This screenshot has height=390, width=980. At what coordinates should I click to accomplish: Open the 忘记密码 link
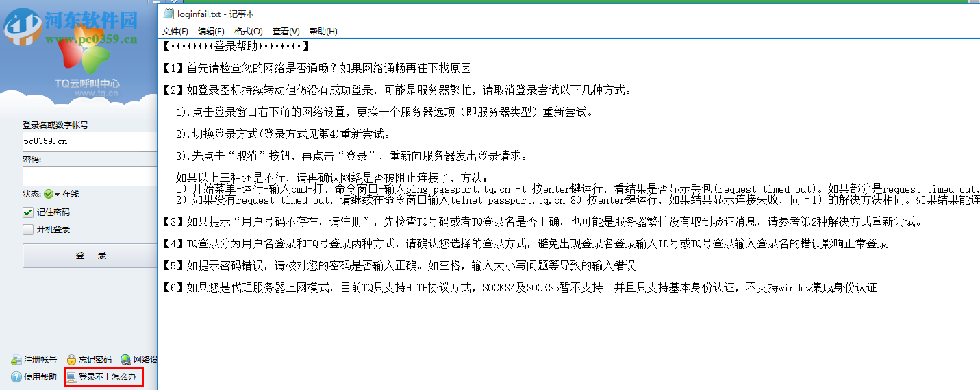[x=95, y=360]
